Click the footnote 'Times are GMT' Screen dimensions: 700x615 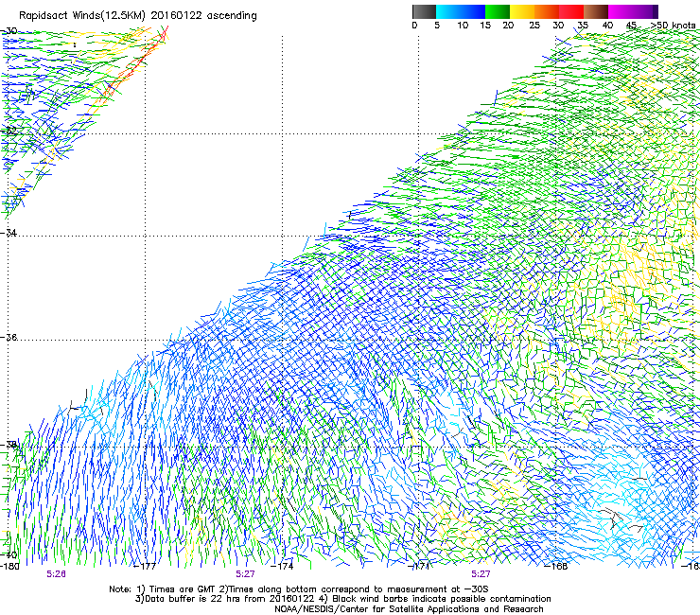pos(183,589)
